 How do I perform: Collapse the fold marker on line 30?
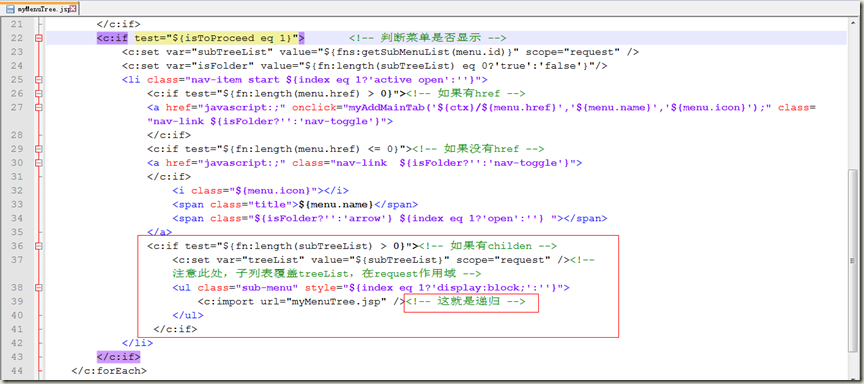tap(38, 163)
